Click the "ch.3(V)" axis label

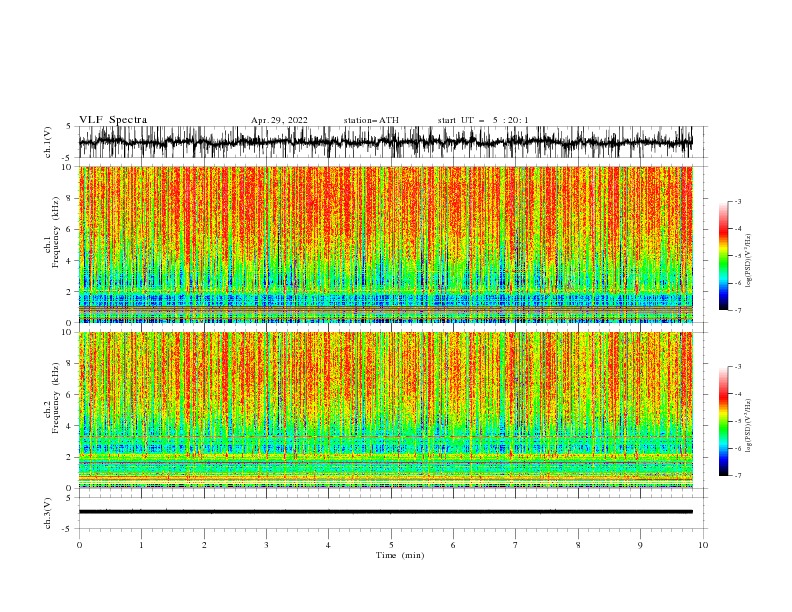pos(48,513)
